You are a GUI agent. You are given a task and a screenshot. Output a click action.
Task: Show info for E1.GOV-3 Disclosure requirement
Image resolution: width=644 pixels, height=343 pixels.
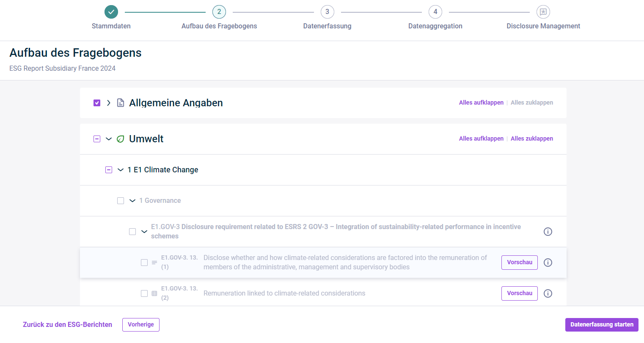tap(548, 232)
